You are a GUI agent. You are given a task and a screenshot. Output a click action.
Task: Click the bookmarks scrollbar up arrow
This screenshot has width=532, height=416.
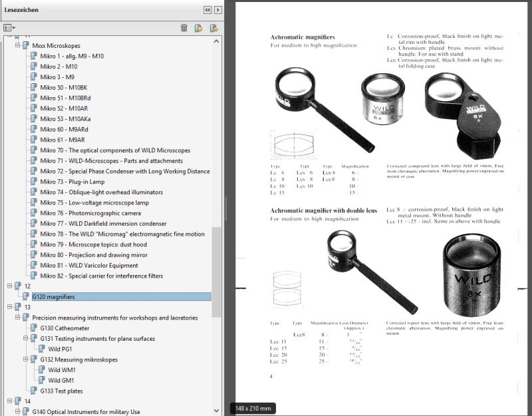tap(217, 41)
